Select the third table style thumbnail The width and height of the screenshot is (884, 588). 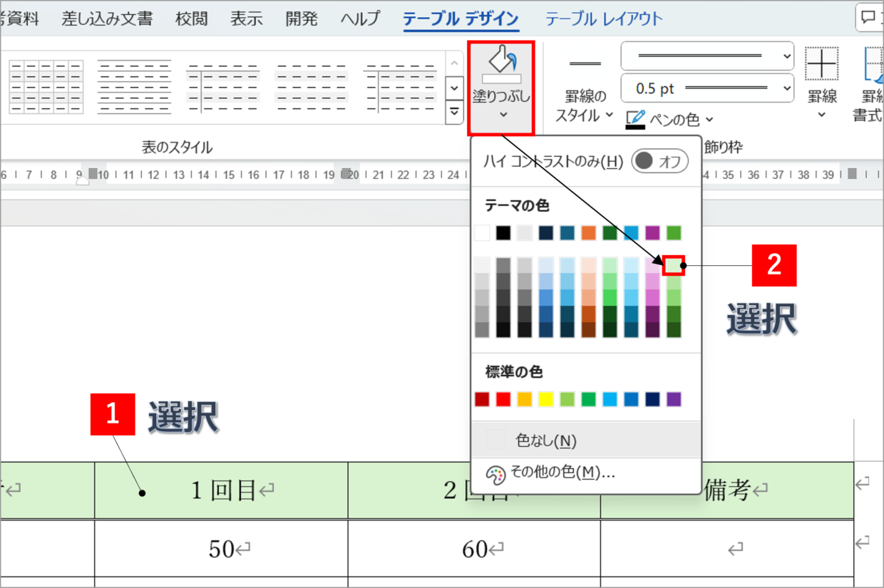pyautogui.click(x=223, y=87)
